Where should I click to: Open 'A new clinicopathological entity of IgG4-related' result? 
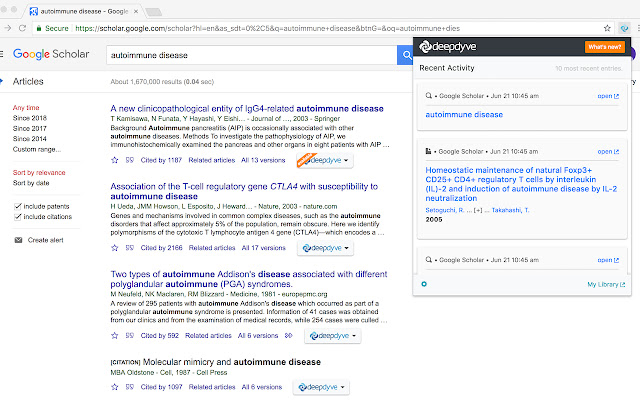[x=247, y=109]
